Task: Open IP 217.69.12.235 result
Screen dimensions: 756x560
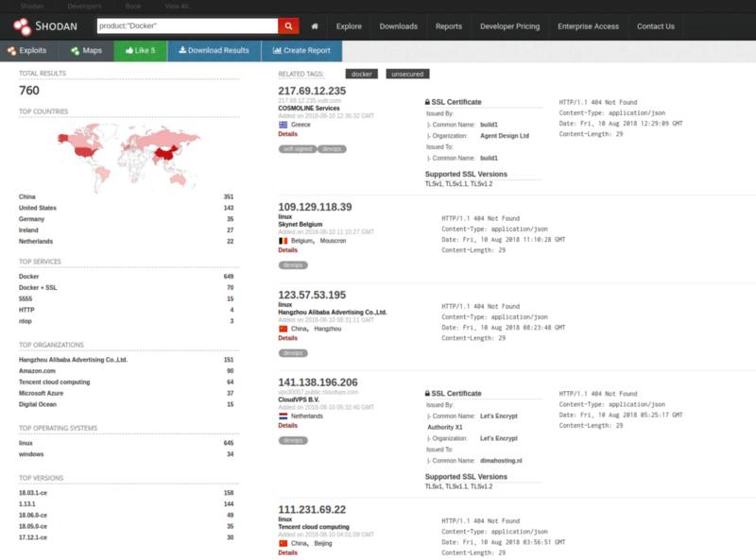Action: pos(312,91)
